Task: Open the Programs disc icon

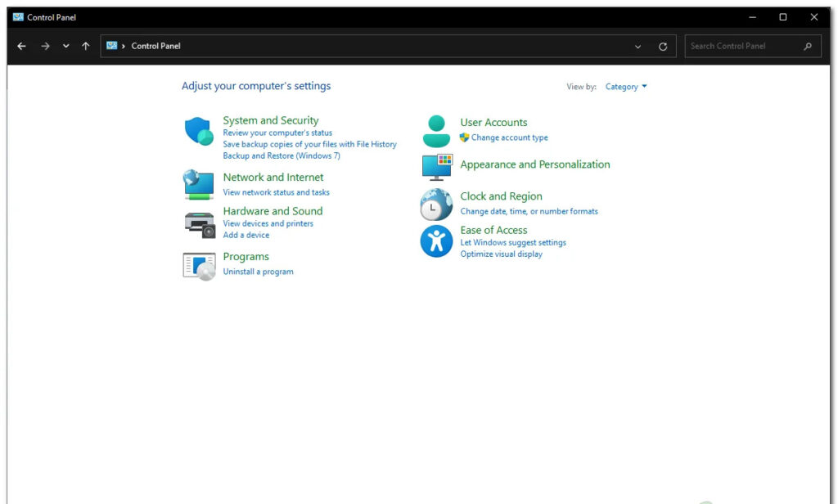Action: (x=199, y=266)
